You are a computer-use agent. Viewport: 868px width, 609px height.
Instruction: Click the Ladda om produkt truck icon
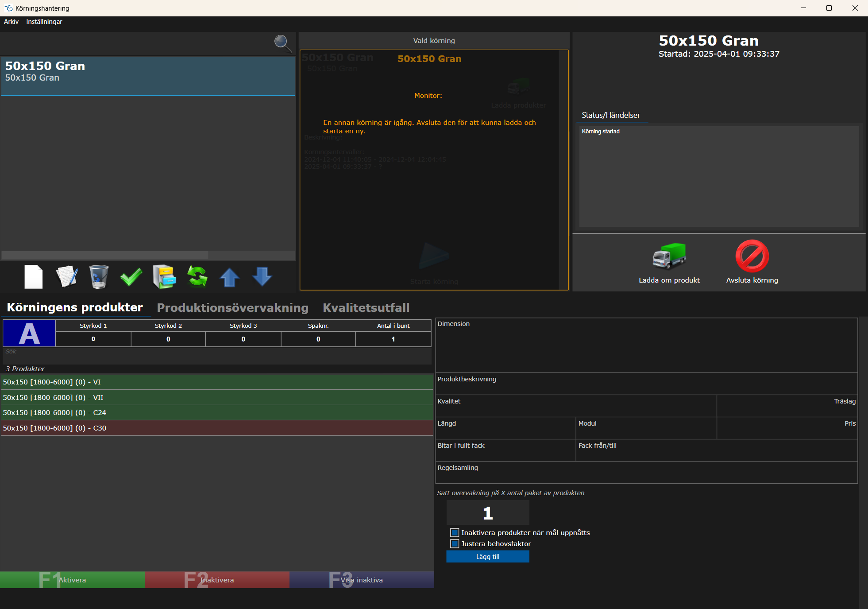click(x=669, y=257)
